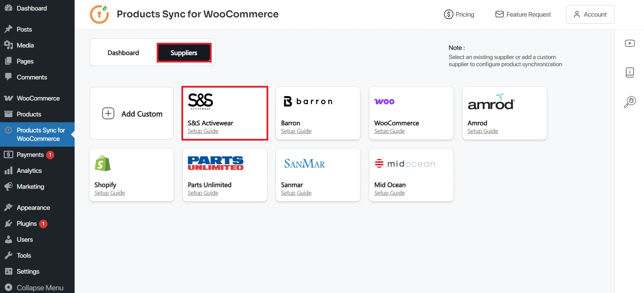Switch to the Suppliers tab
644x293 pixels.
coord(184,53)
